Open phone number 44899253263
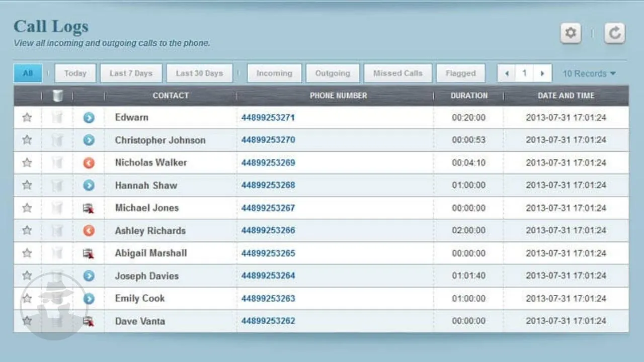 pyautogui.click(x=268, y=299)
